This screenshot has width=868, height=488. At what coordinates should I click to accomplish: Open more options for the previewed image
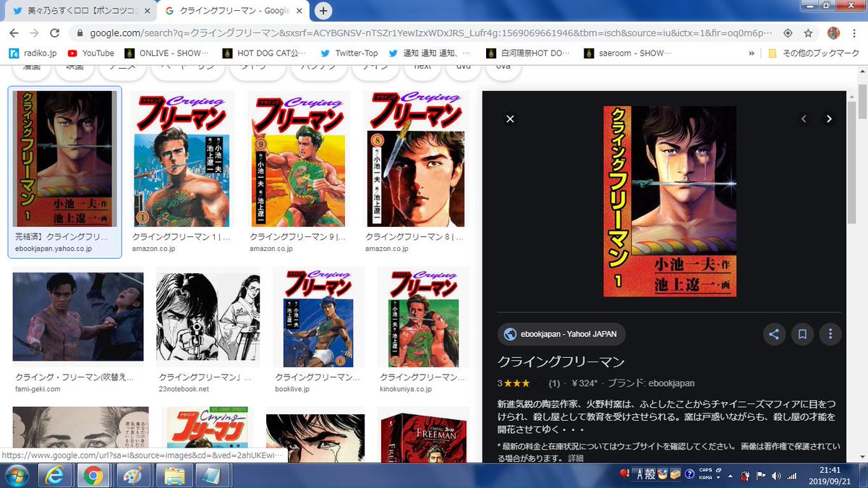click(830, 334)
